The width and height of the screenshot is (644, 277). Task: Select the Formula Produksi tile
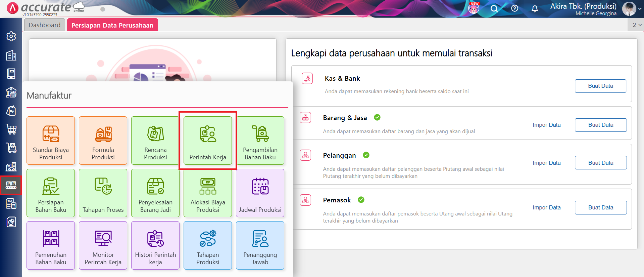click(x=103, y=141)
